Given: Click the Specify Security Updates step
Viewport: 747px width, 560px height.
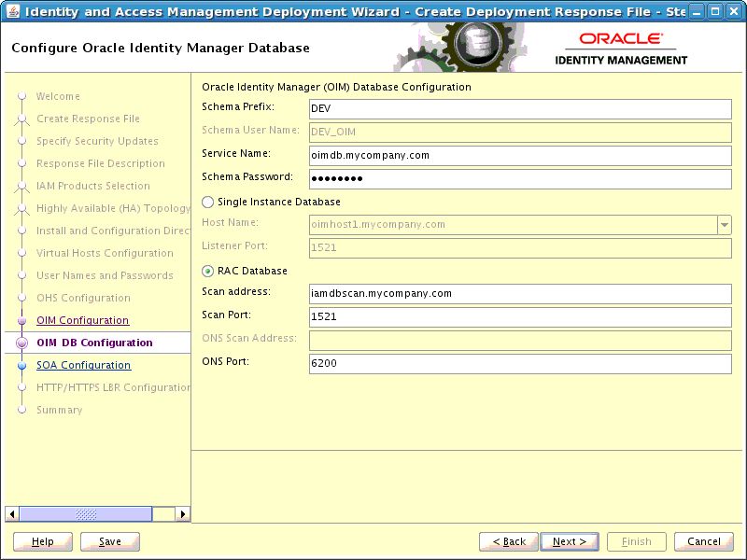Looking at the screenshot, I should pos(97,141).
